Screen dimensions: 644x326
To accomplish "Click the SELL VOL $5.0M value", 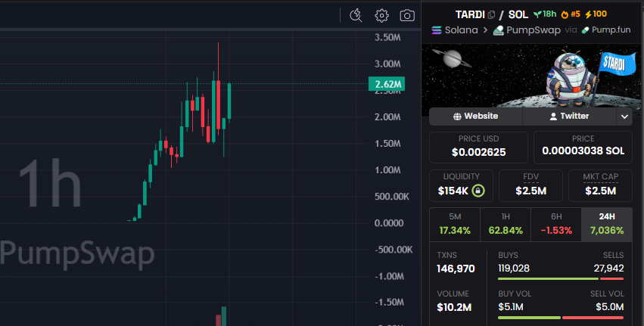I will click(x=609, y=306).
